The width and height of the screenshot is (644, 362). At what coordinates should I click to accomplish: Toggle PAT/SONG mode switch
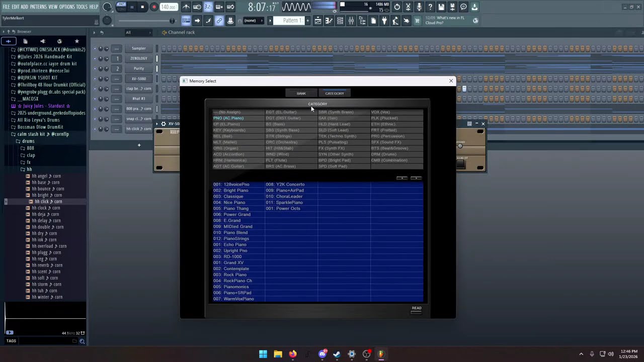[121, 7]
